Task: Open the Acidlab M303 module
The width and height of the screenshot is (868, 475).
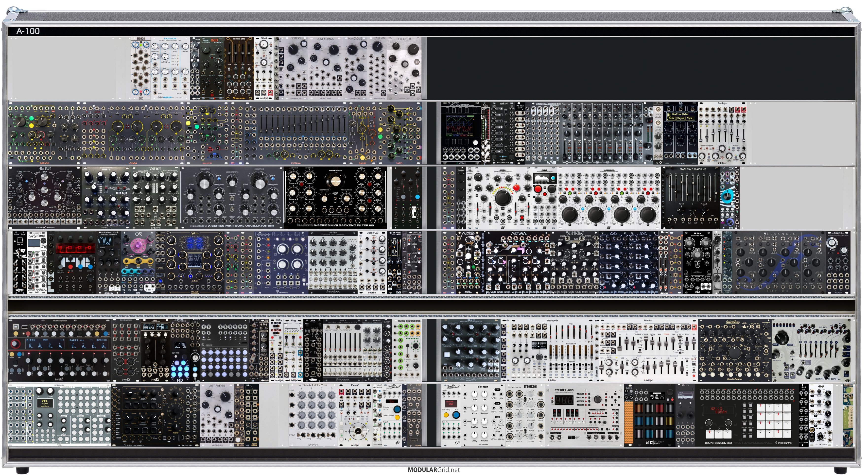Action: 525,415
